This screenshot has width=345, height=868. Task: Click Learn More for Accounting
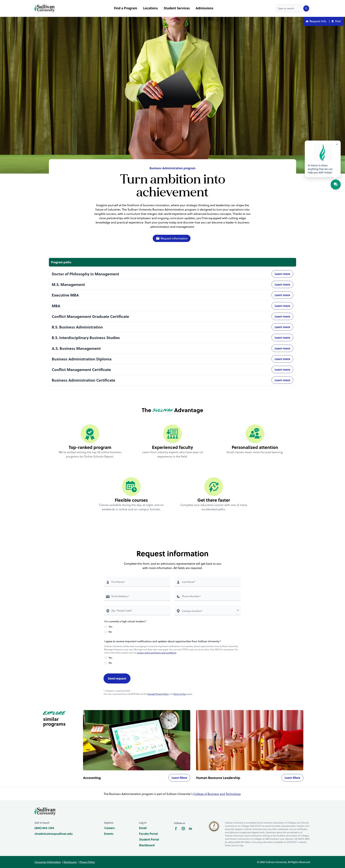179,778
